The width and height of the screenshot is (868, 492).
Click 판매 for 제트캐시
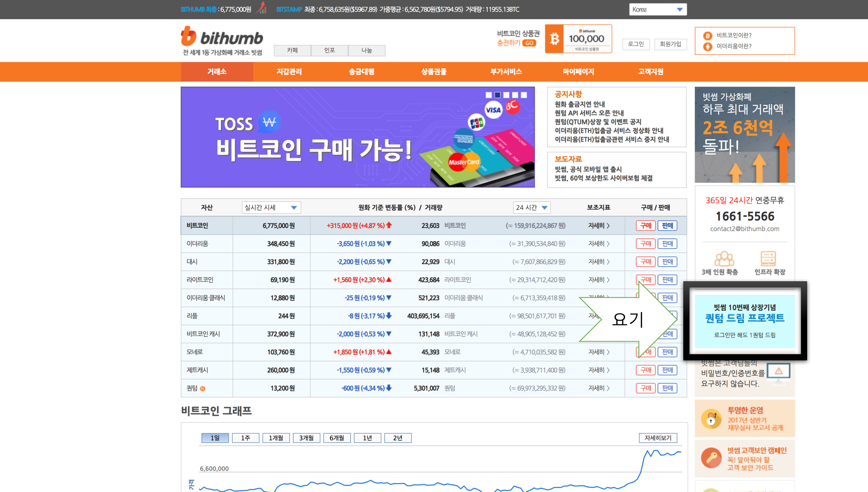(667, 370)
